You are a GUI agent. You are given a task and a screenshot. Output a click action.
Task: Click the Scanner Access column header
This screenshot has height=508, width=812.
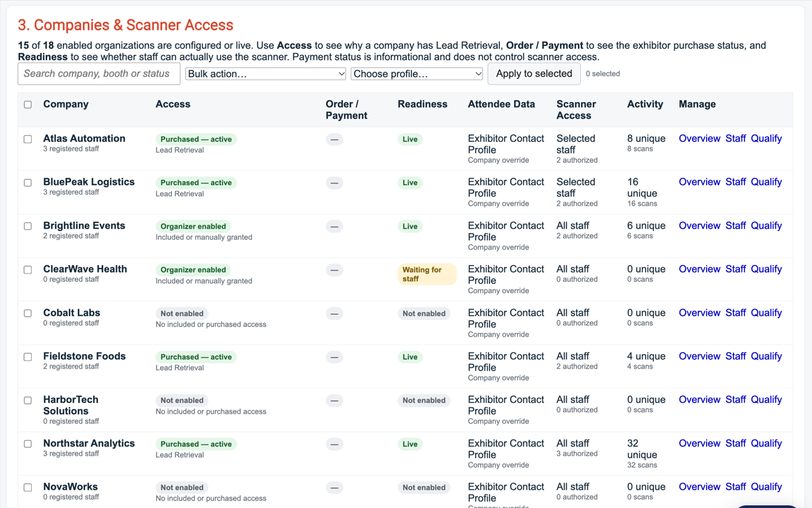[x=576, y=110]
